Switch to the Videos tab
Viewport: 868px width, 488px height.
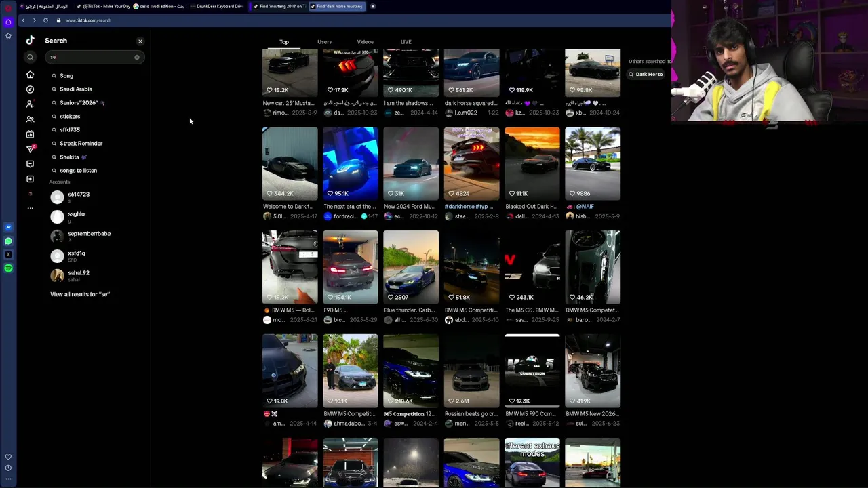[366, 42]
